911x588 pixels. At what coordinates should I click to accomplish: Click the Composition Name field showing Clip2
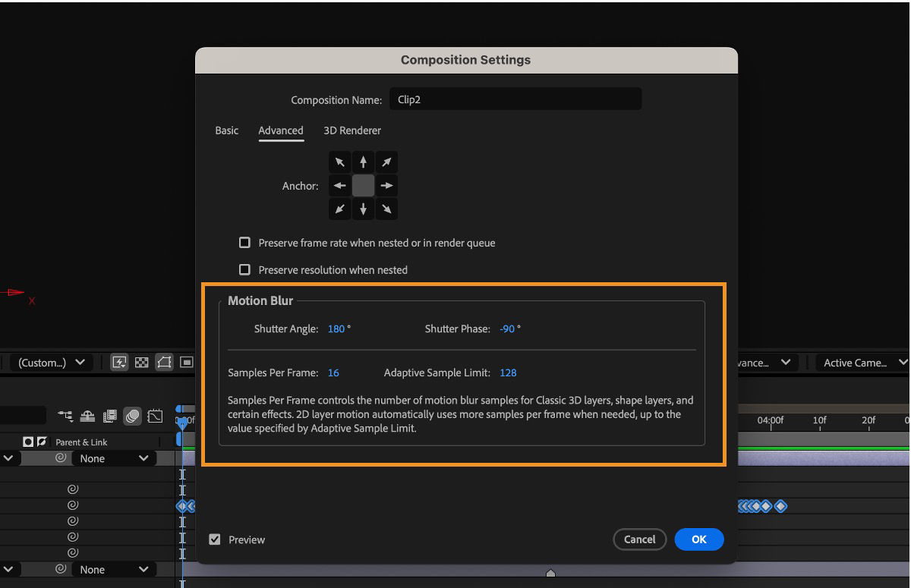coord(515,99)
